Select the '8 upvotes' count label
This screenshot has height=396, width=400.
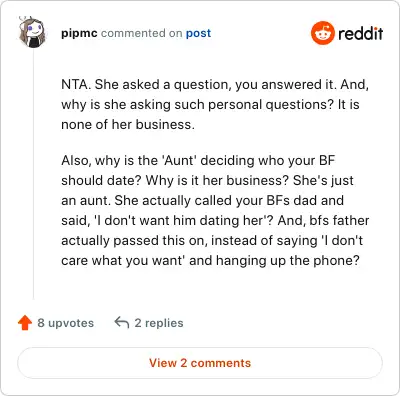click(x=66, y=323)
